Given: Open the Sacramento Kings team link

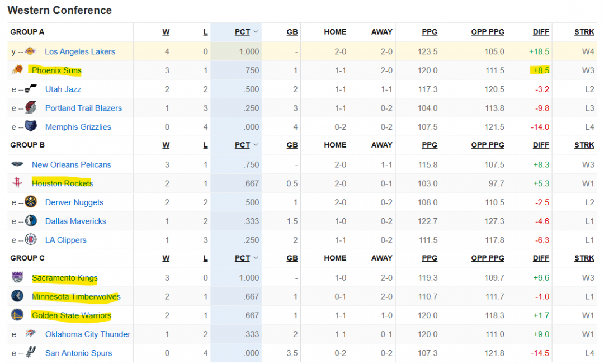Looking at the screenshot, I should click(65, 278).
